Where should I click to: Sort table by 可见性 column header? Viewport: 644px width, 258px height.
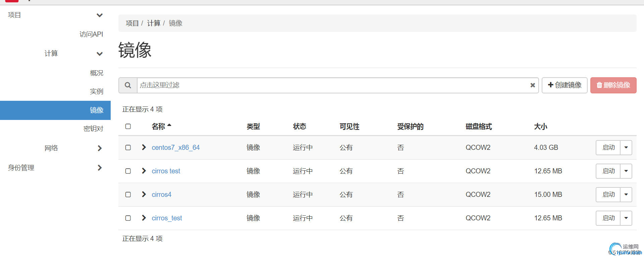click(x=350, y=127)
